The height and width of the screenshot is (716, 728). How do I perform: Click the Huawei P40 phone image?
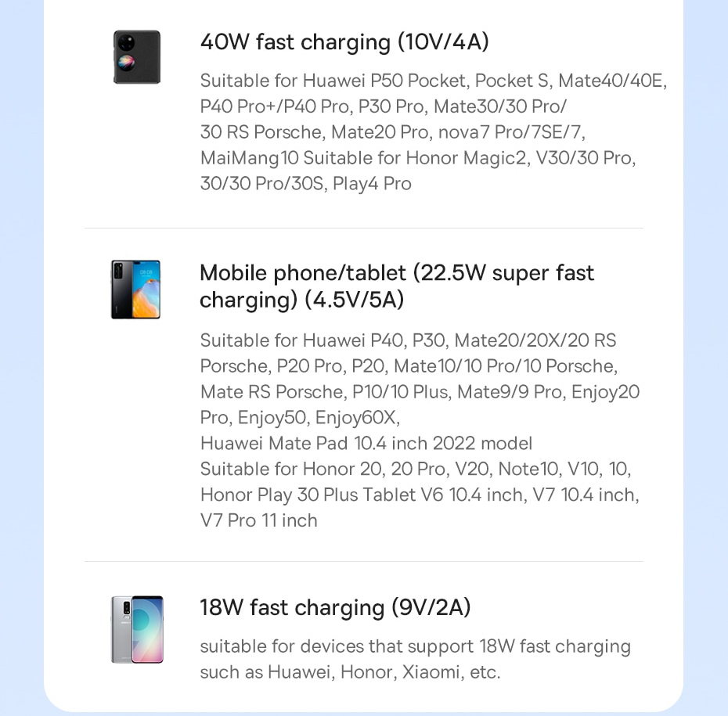(x=135, y=290)
